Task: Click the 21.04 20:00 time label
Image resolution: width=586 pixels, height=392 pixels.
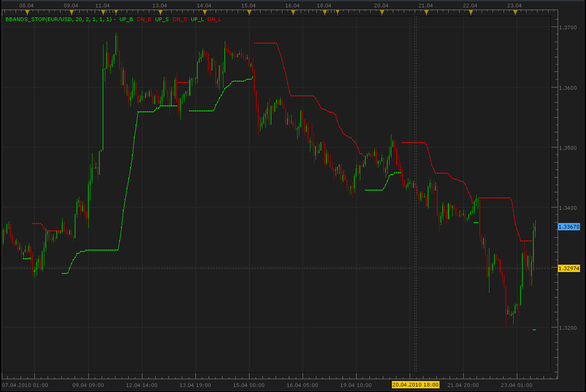Action: click(463, 385)
